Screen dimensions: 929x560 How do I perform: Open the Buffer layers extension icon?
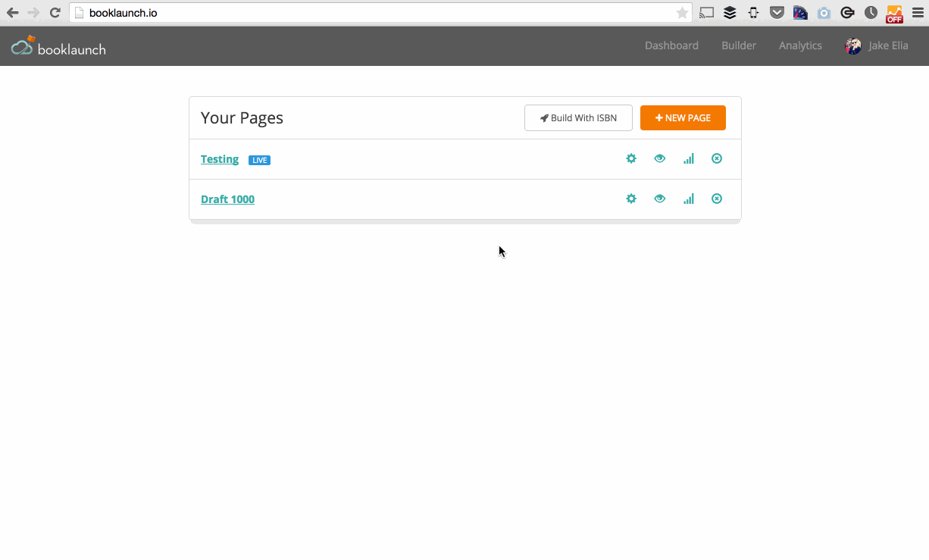pyautogui.click(x=730, y=13)
